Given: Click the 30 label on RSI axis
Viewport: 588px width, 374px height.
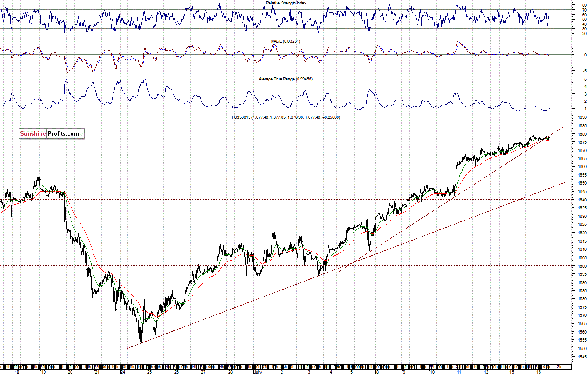Looking at the screenshot, I should coord(584,29).
